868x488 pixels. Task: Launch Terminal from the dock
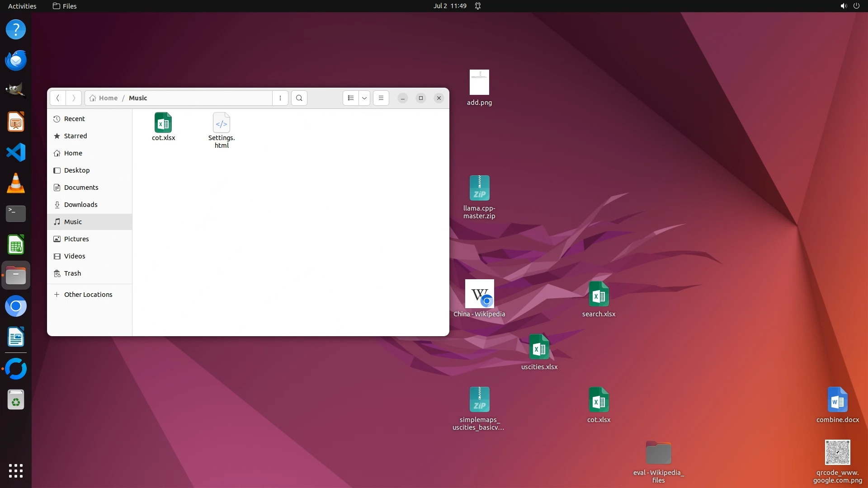[x=16, y=214]
